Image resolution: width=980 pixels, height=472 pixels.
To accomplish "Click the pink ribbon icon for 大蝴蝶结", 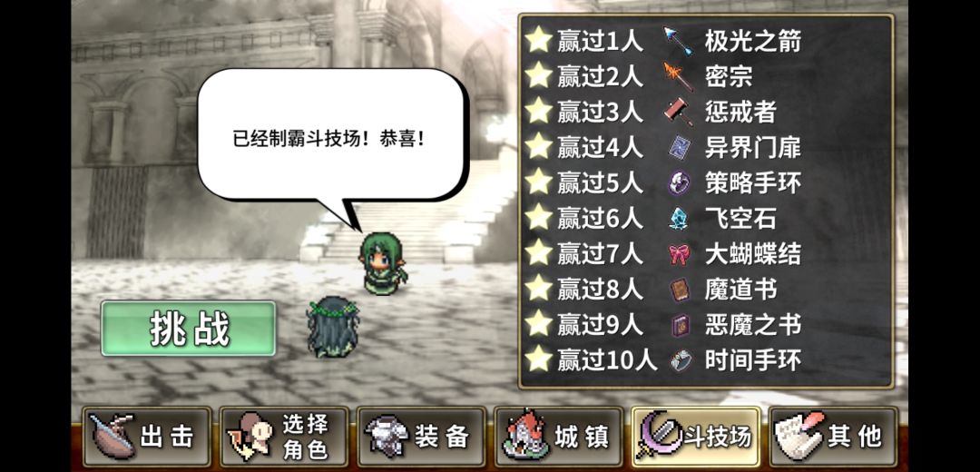I will point(680,255).
